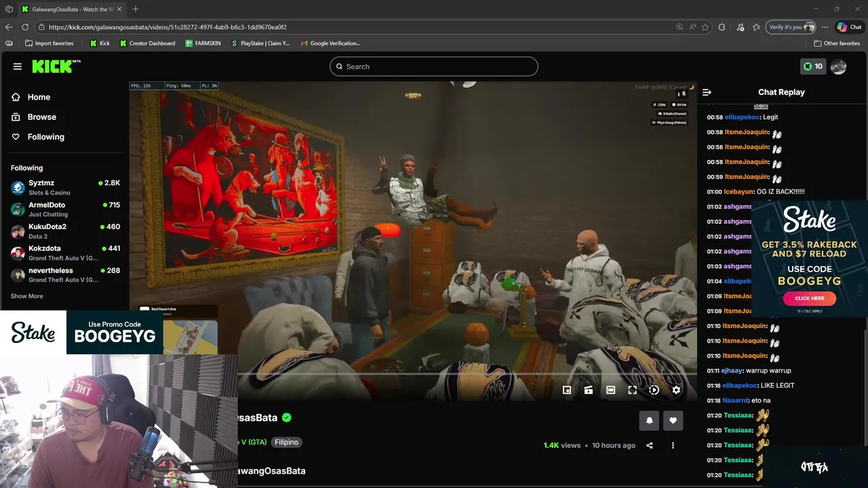Viewport: 868px width, 488px height.
Task: Reload the page
Action: (25, 27)
